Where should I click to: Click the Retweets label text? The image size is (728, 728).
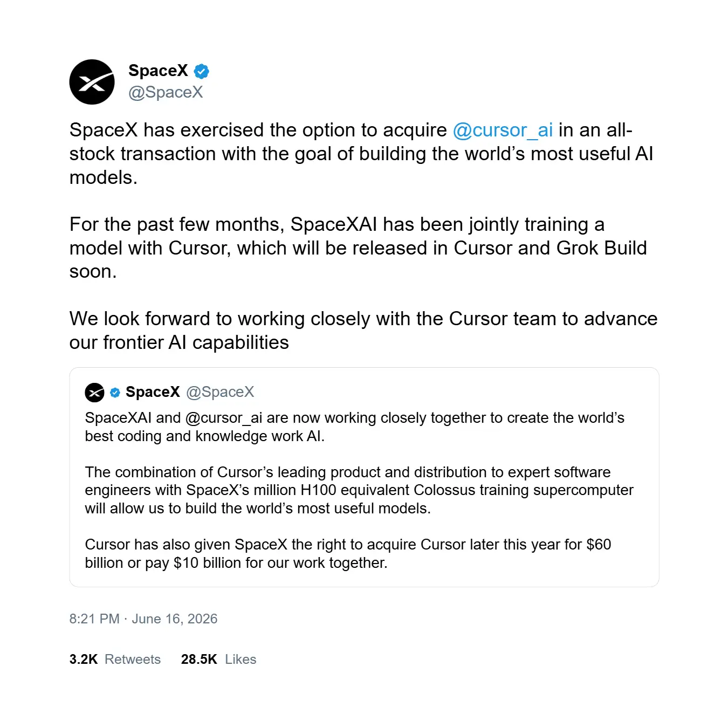tap(133, 659)
